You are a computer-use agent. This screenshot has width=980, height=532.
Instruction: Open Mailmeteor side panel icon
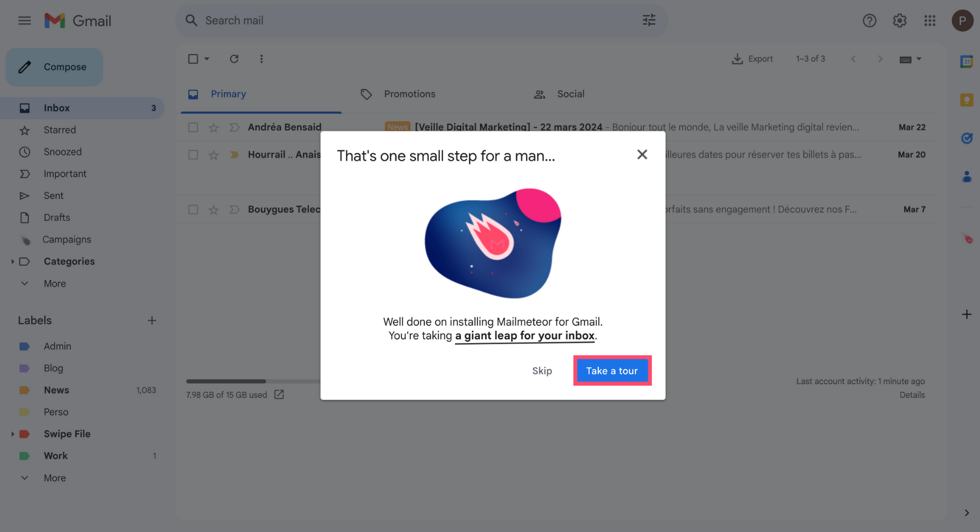point(967,239)
